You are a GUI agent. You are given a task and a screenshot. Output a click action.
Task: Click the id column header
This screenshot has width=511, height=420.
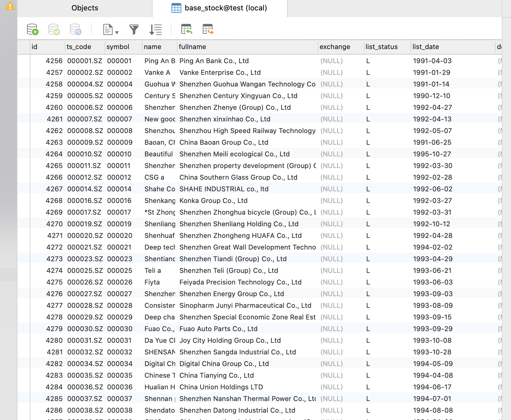[x=48, y=47]
